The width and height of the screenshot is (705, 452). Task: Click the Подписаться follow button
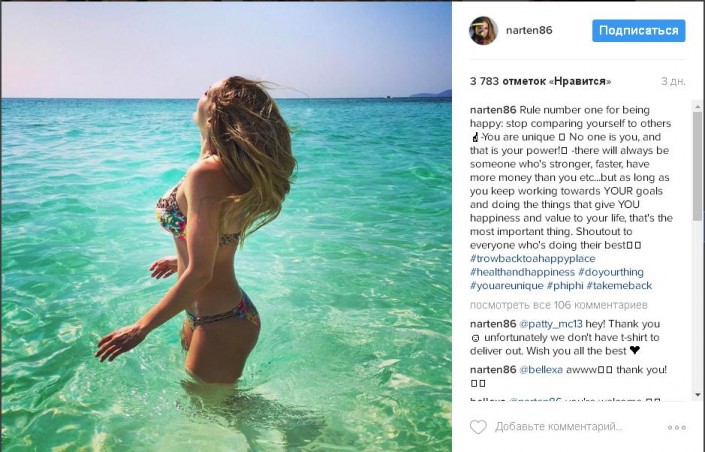[638, 31]
